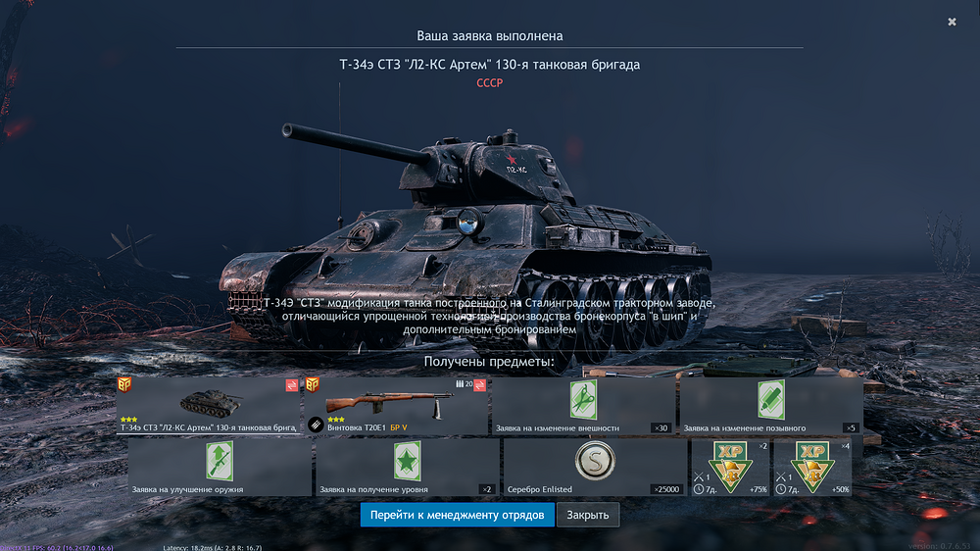Click the three stars on rifle card
This screenshot has width=980, height=551.
(335, 419)
